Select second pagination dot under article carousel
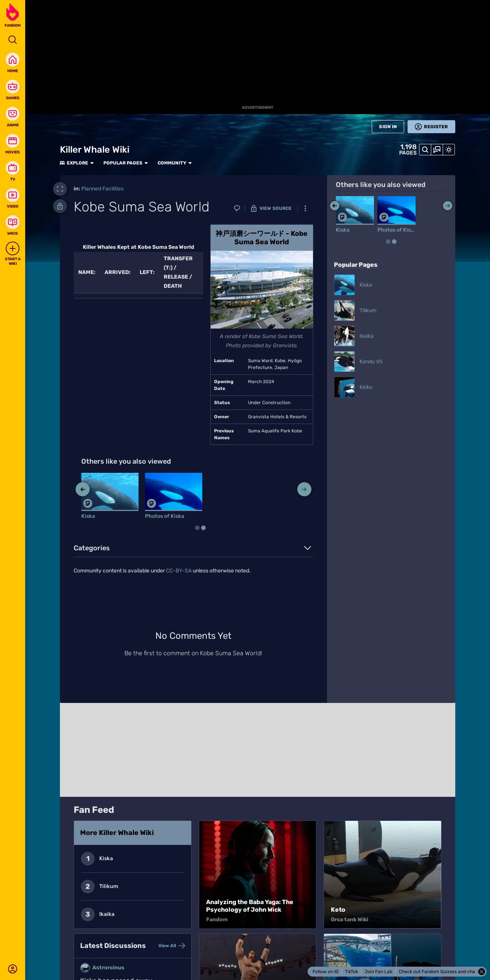 tap(203, 528)
